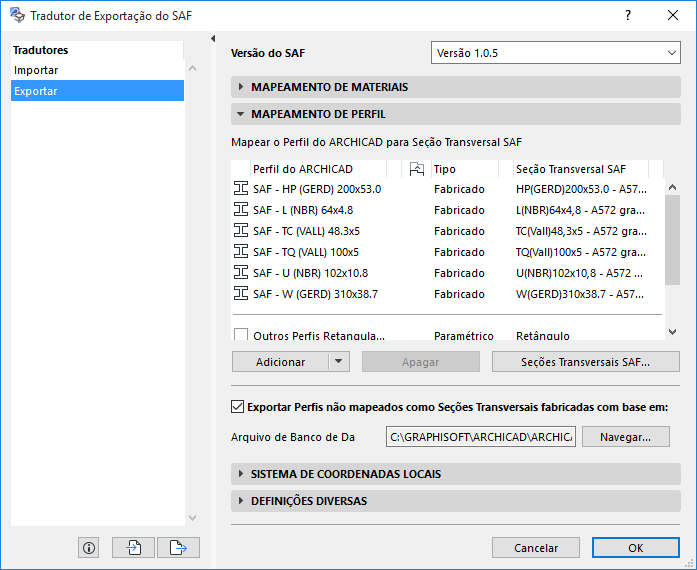
Task: Click the import translator file icon
Action: [133, 548]
